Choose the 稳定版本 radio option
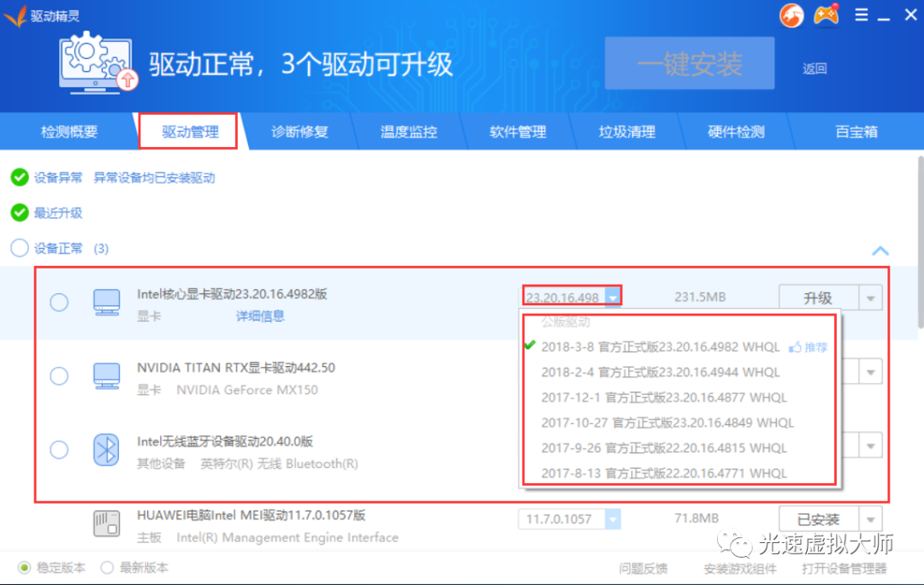This screenshot has height=585, width=924. (24, 568)
